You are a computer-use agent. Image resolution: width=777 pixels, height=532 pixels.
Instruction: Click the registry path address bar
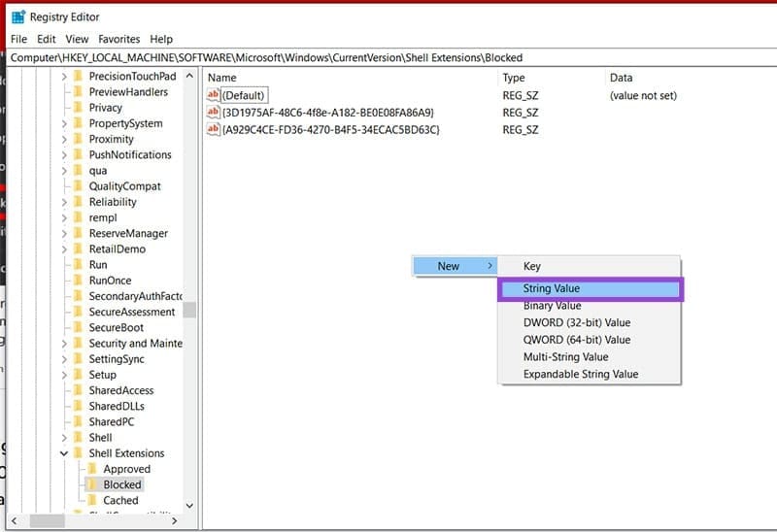[392, 57]
